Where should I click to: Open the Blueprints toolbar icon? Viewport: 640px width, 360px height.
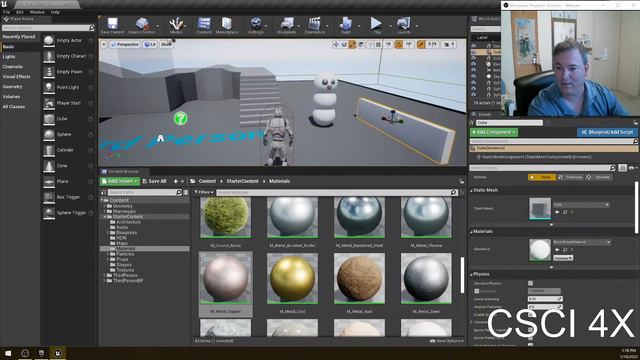click(287, 25)
